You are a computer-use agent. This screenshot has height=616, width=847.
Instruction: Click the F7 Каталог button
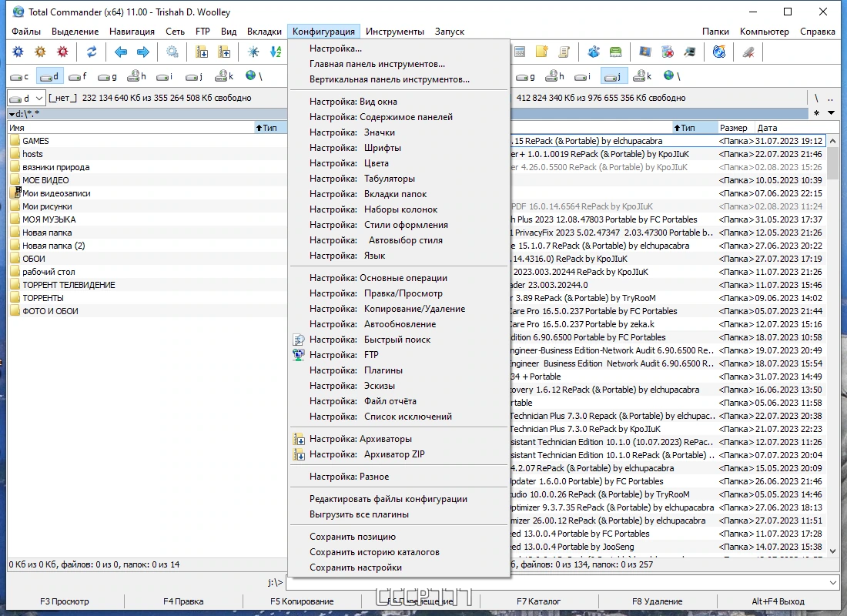[x=538, y=601]
